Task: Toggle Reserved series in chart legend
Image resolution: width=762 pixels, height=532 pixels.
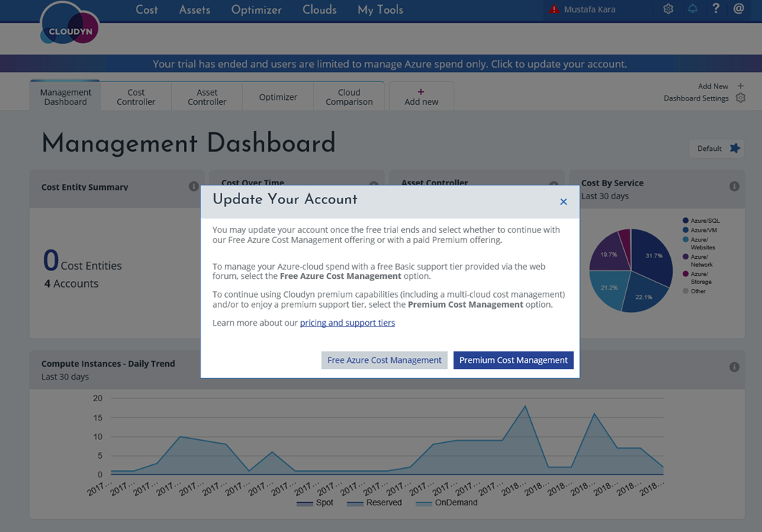Action: (375, 503)
